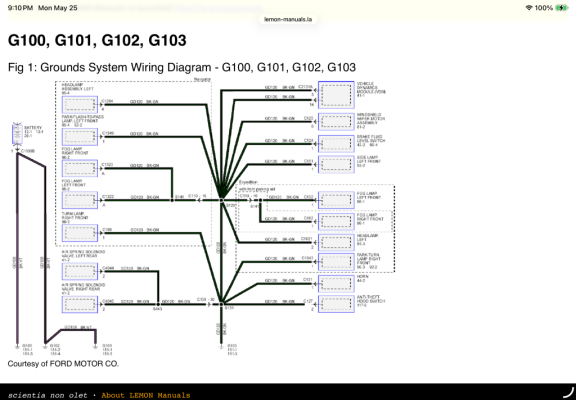
Task: Tap the Wi-Fi status icon
Action: pos(529,8)
